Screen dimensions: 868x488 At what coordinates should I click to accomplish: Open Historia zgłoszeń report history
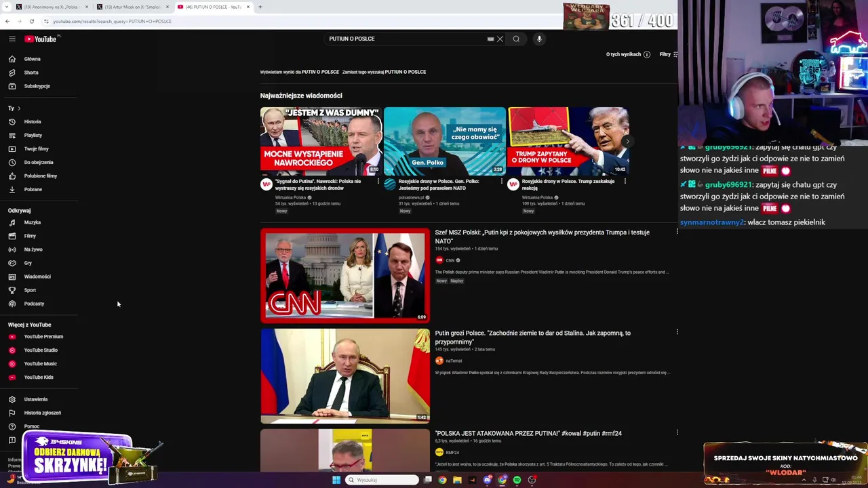[x=42, y=413]
